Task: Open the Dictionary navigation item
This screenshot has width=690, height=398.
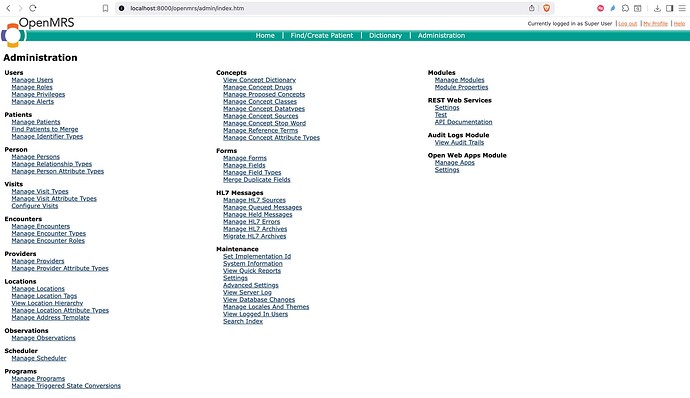Action: [385, 36]
